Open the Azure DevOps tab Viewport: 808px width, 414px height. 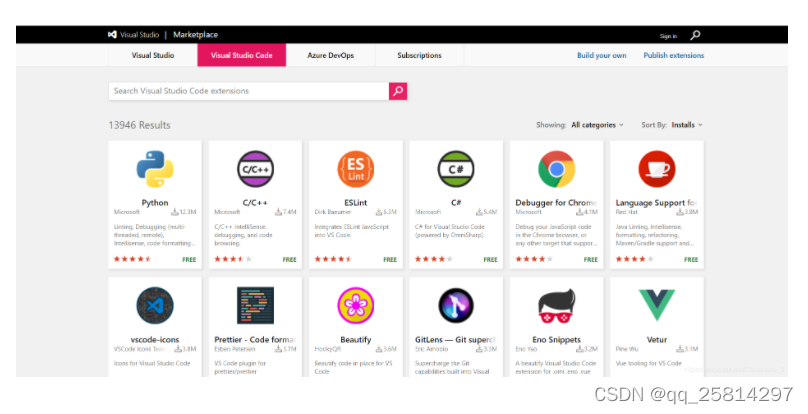pyautogui.click(x=331, y=55)
